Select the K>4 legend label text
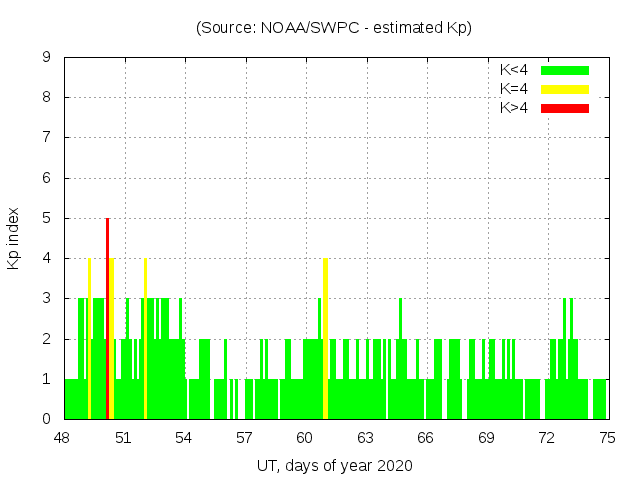Viewport: 640px width, 480px height. (x=514, y=108)
